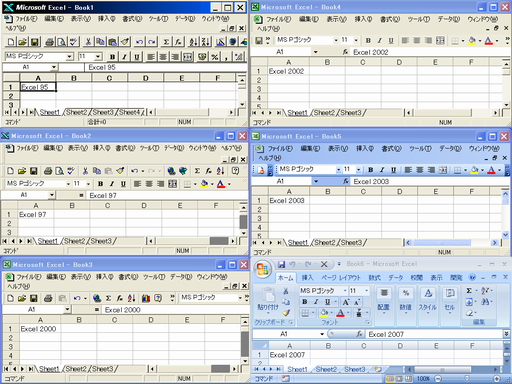Click Cut scissors icon in Excel 97 toolbar
This screenshot has width=512, height=384.
click(x=85, y=171)
